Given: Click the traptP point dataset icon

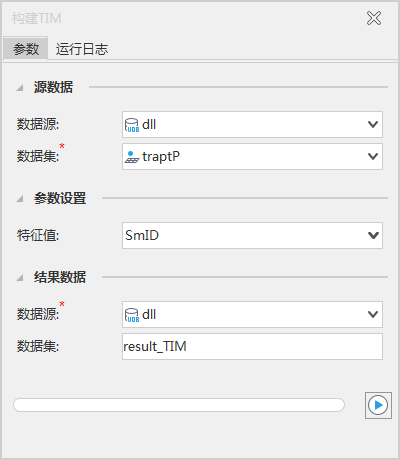Looking at the screenshot, I should [x=132, y=157].
